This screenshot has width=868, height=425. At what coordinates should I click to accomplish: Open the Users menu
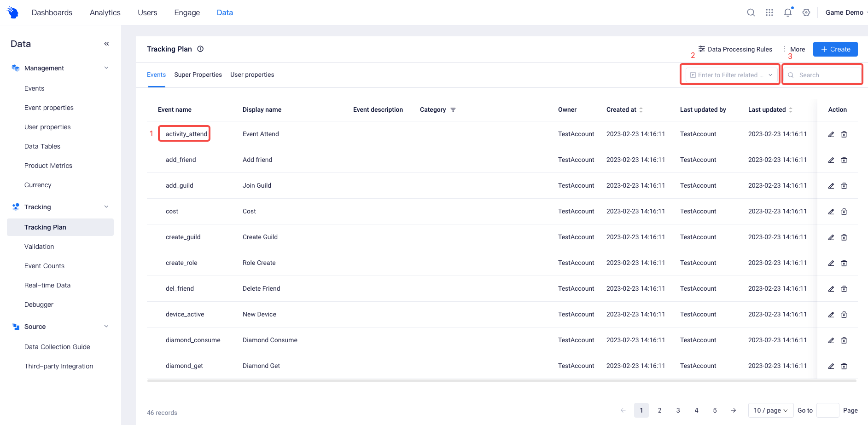pos(147,12)
